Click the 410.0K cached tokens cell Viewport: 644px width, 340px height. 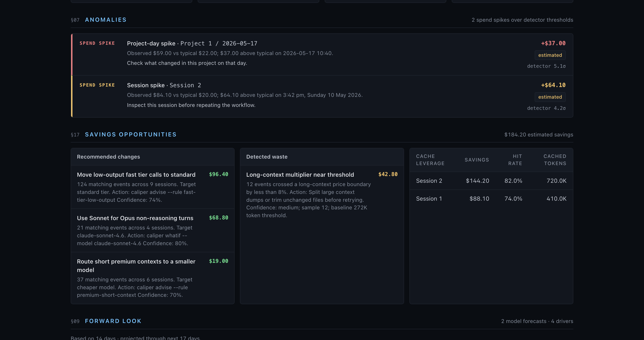click(x=557, y=199)
